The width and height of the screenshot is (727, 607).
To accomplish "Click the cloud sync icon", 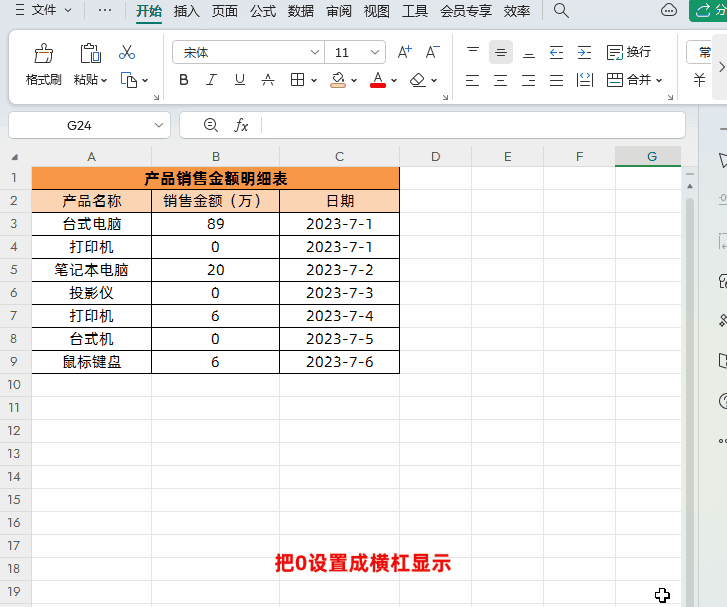I will 669,10.
